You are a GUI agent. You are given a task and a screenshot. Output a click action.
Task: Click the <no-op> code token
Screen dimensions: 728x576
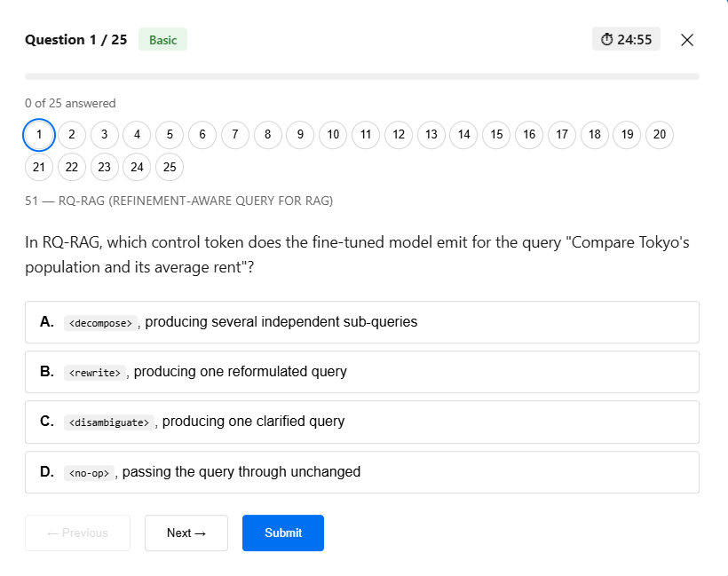pyautogui.click(x=89, y=473)
